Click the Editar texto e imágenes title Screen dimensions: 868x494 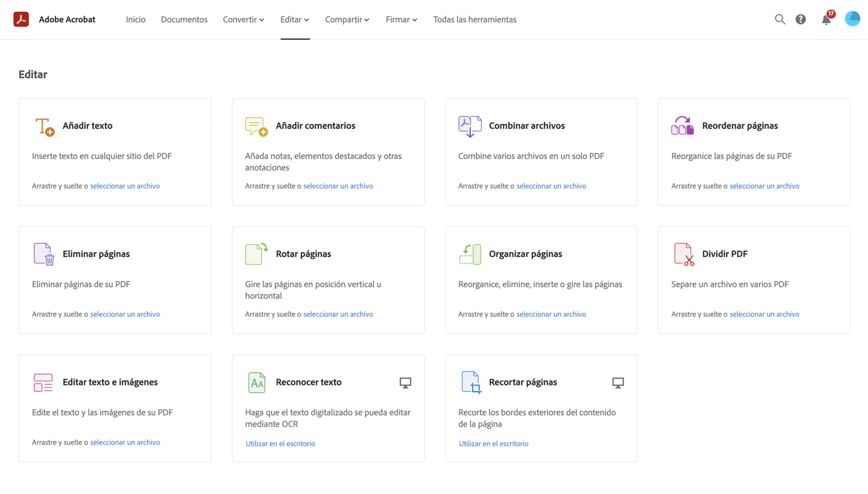(x=110, y=382)
